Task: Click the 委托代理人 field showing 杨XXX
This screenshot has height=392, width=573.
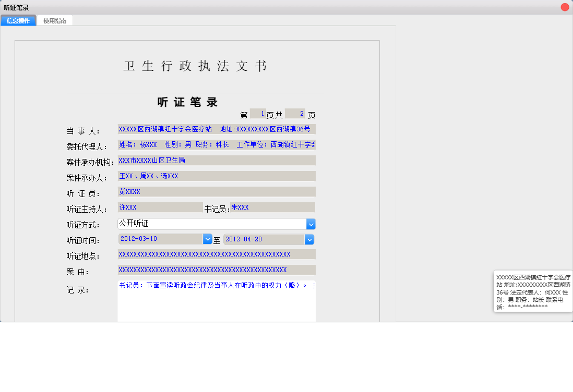Action: pyautogui.click(x=216, y=144)
